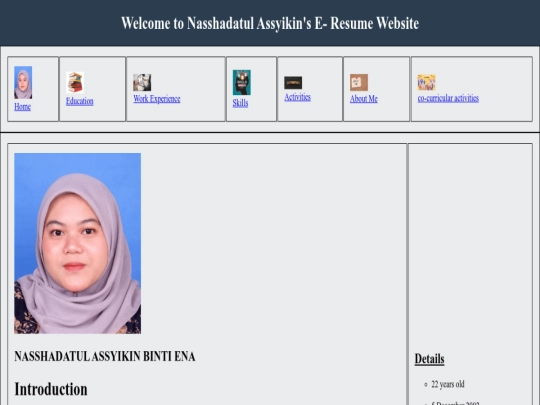Screen dimensions: 540x405
Task: Open the co-curricular activities link
Action: click(448, 98)
